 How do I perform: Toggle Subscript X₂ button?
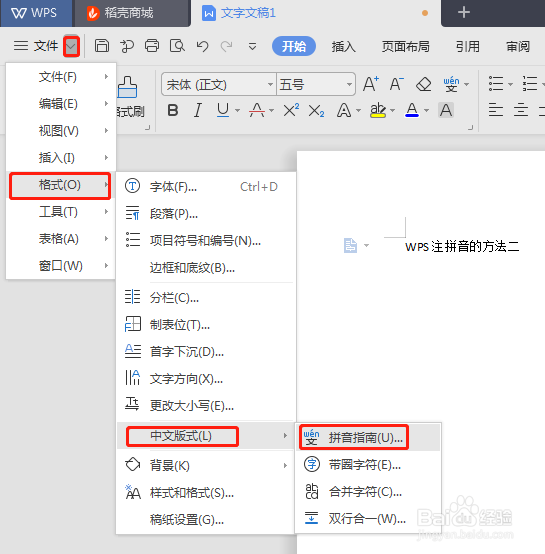316,111
